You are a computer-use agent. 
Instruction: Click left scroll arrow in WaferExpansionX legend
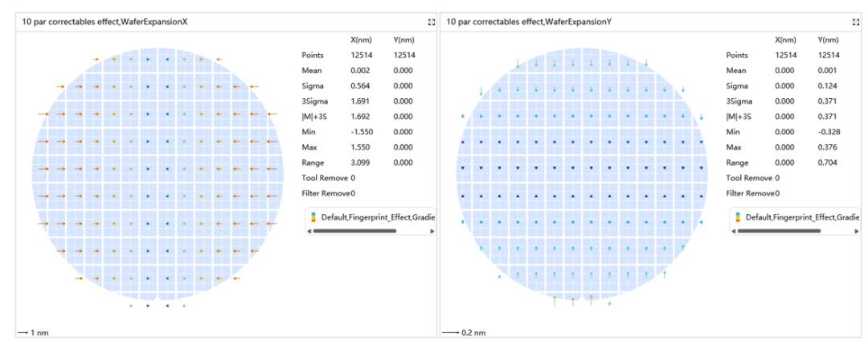tap(310, 231)
